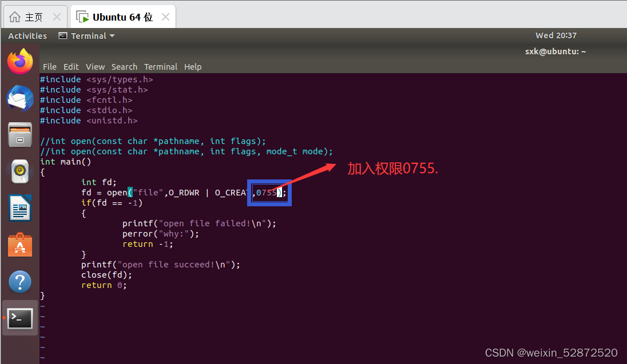Click the int main() line
The image size is (627, 364).
pos(66,162)
